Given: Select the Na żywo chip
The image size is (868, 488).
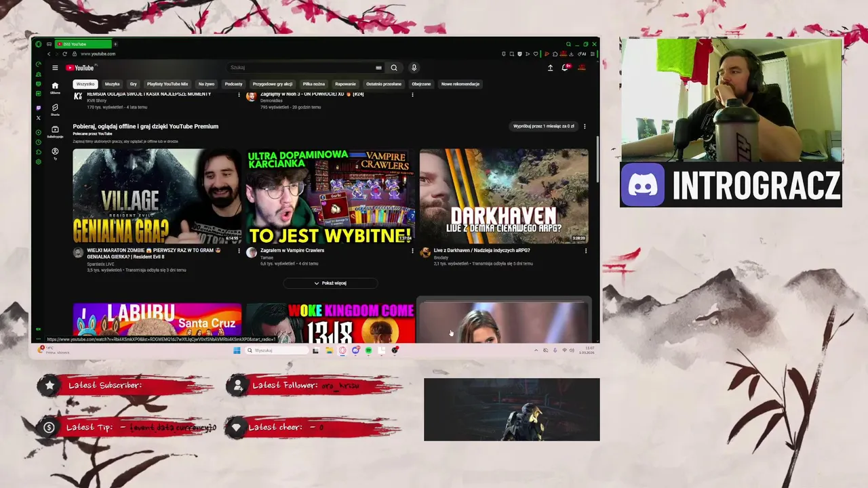Looking at the screenshot, I should [x=206, y=84].
